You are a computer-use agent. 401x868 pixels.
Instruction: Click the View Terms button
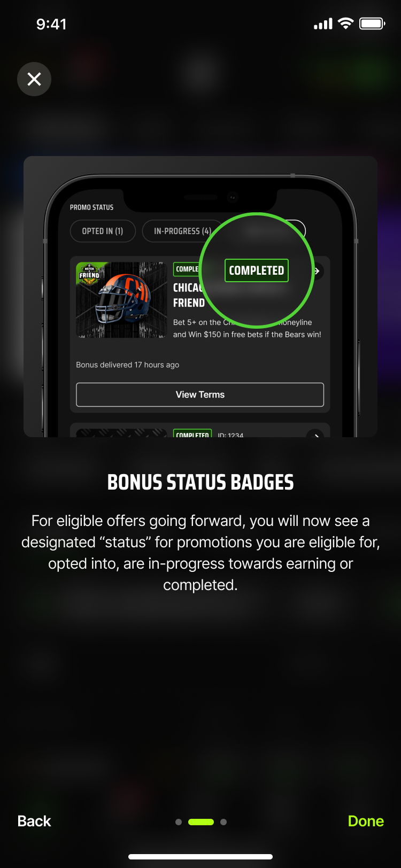tap(200, 394)
